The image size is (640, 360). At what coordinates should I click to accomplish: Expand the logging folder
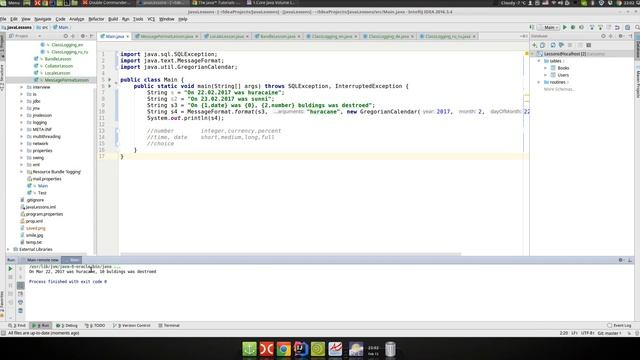point(22,122)
